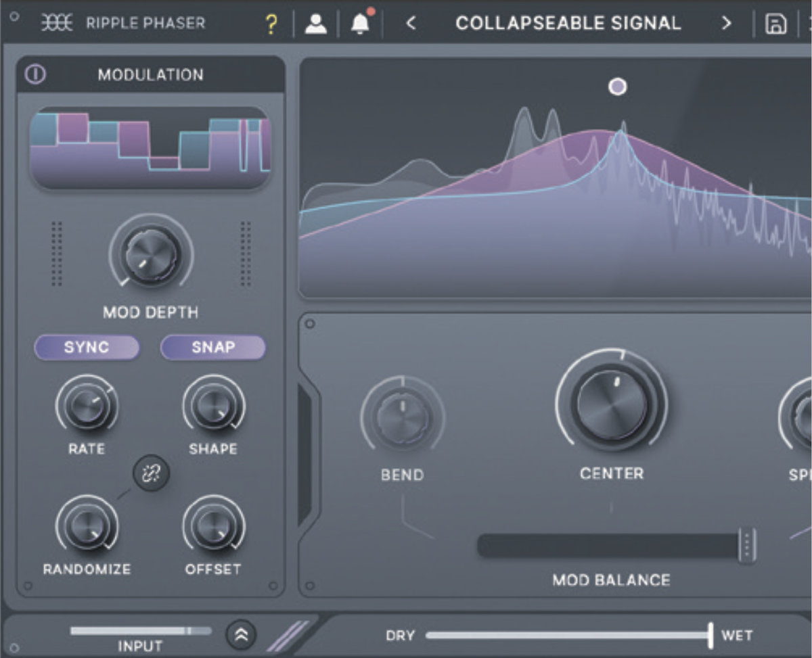Image resolution: width=812 pixels, height=658 pixels.
Task: Open the help question mark icon
Action: tap(271, 22)
